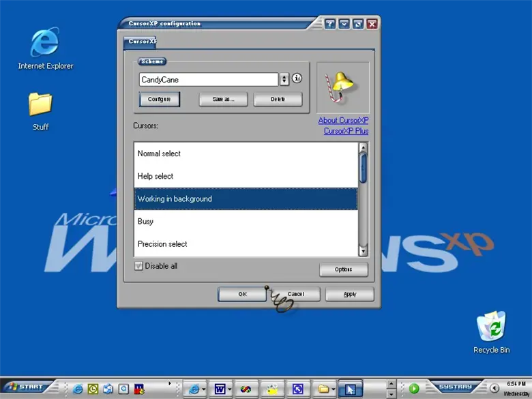The width and height of the screenshot is (532, 399).
Task: Open the CursorXP Plus link
Action: point(346,131)
